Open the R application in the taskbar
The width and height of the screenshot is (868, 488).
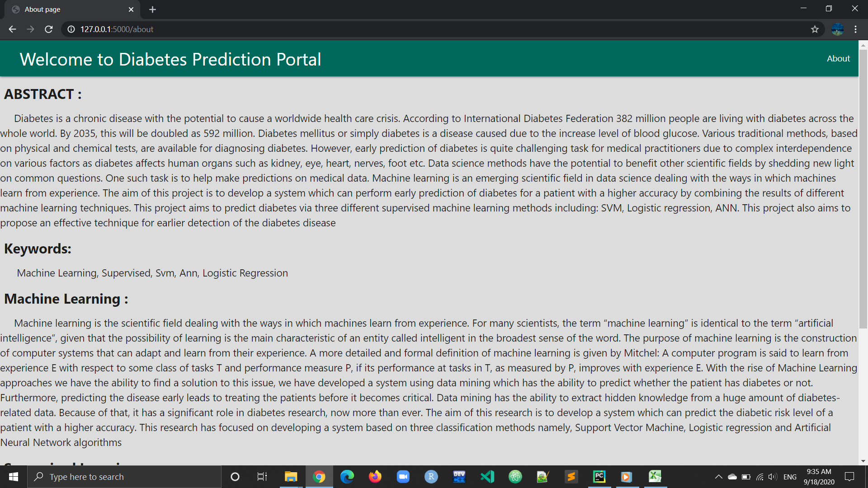(431, 477)
